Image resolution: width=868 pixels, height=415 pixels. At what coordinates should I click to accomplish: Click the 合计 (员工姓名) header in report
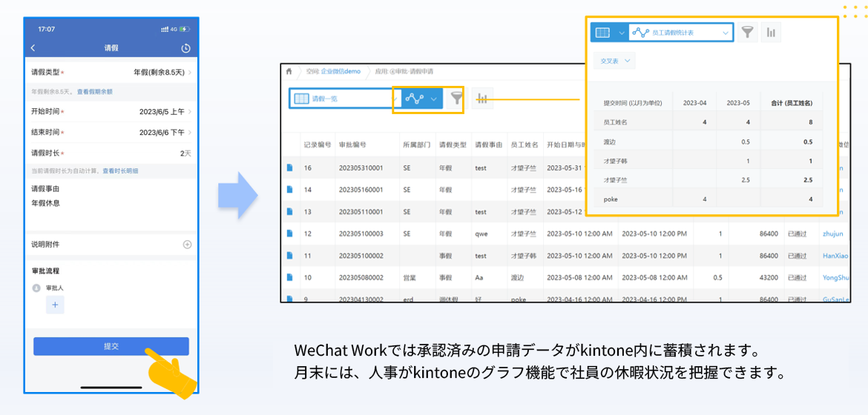791,102
